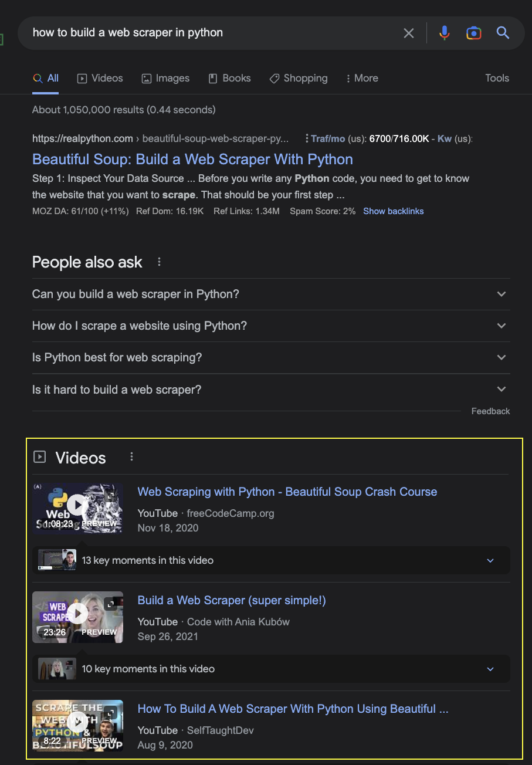
Task: Select the All results tab
Action: (46, 78)
